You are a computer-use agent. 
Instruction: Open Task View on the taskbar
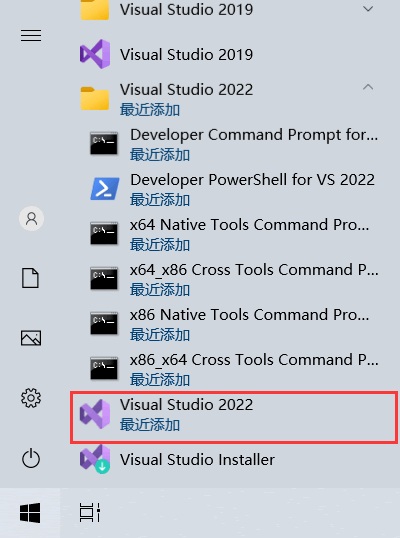[90, 513]
